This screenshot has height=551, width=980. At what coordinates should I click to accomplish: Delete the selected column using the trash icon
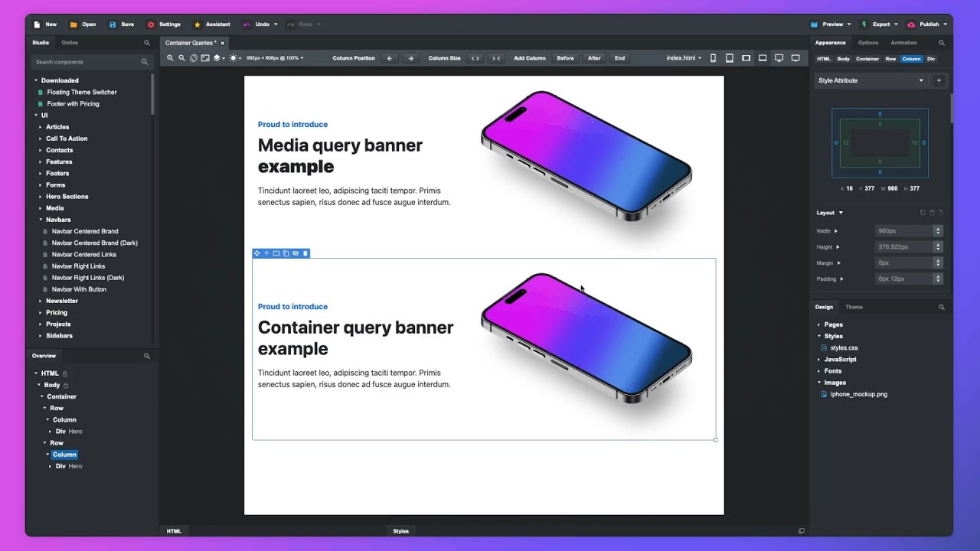(305, 253)
